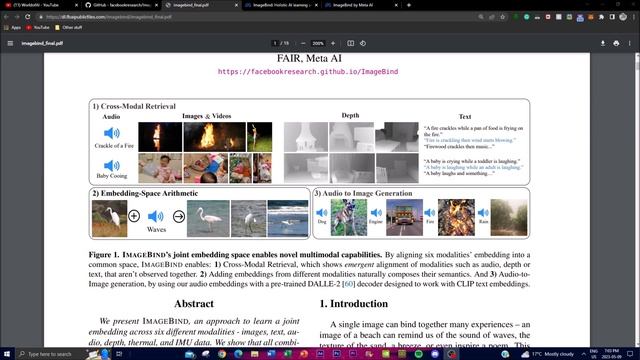Toggle fit to page view
The width and height of the screenshot is (640, 360).
click(351, 43)
